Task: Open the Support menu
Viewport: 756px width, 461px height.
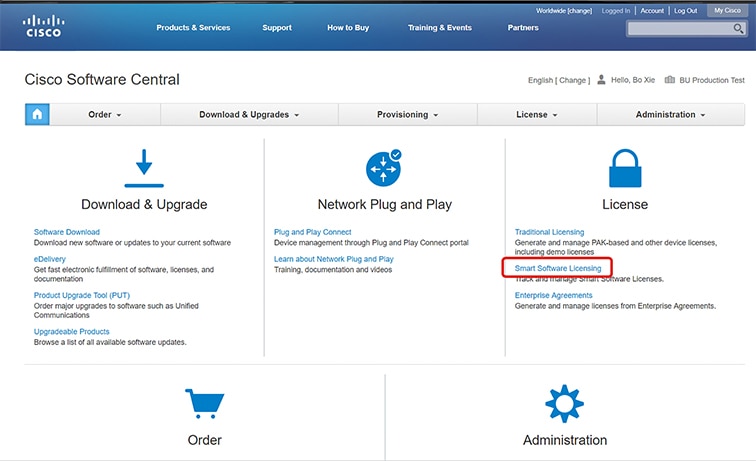Action: pyautogui.click(x=277, y=27)
